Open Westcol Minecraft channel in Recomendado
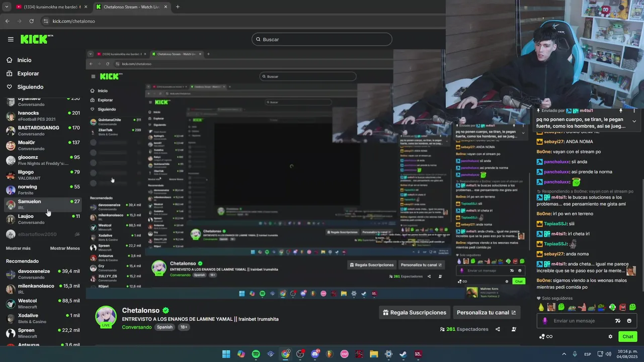This screenshot has width=644, height=362. pos(43,304)
